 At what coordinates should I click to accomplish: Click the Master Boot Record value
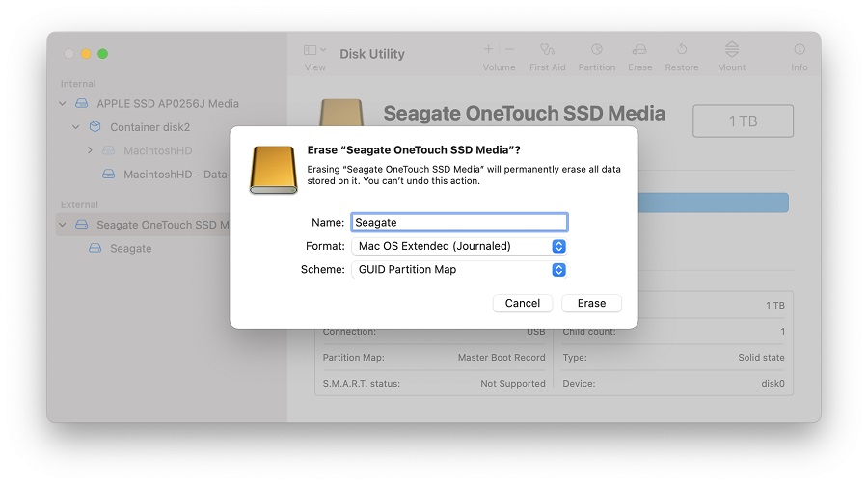tap(502, 358)
